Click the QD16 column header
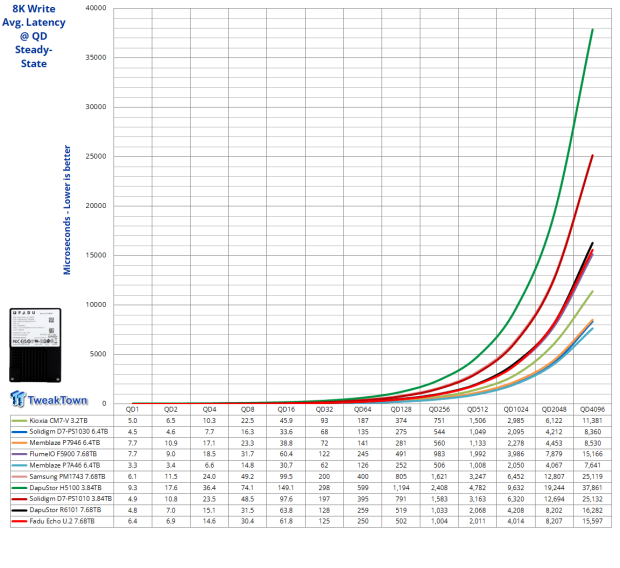Screen dimensions: 620x568 point(286,409)
